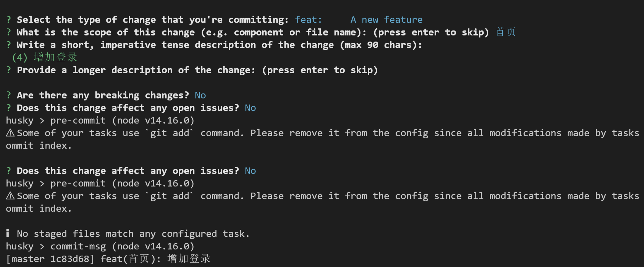Click the question mark before 'Are there any breaking'
The width and height of the screenshot is (644, 267).
tap(9, 95)
